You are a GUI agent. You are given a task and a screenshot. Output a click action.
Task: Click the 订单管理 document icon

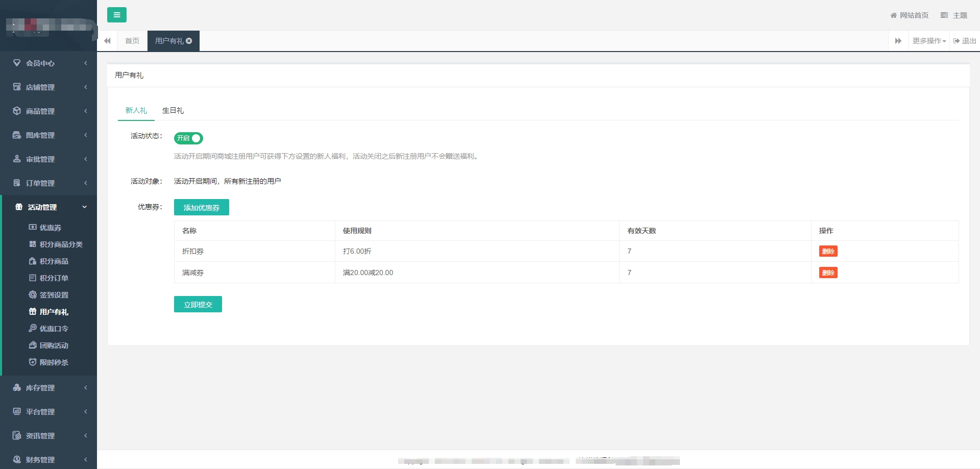[x=17, y=183]
